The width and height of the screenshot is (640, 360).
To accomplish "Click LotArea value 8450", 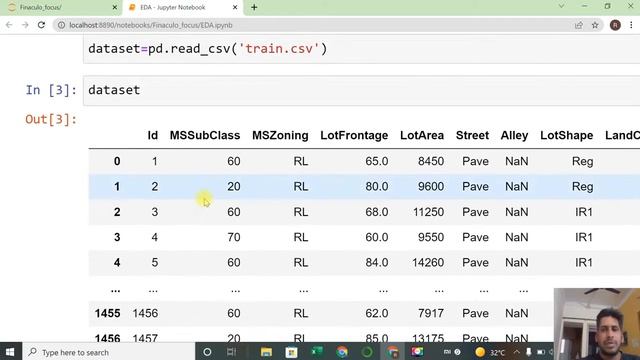I will [x=431, y=161].
